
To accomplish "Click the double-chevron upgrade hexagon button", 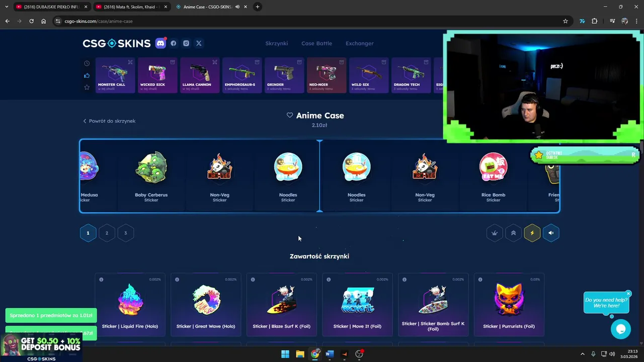I will tap(513, 233).
